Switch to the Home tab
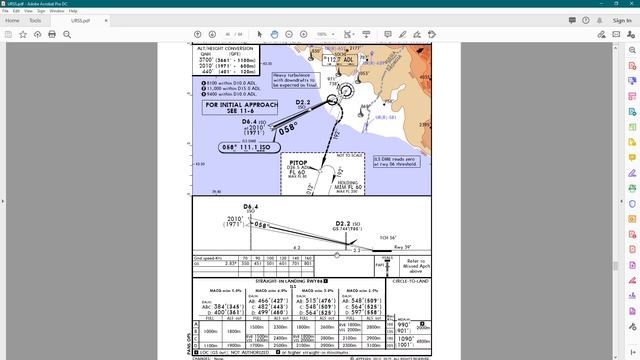This screenshot has width=640, height=360. (12, 20)
